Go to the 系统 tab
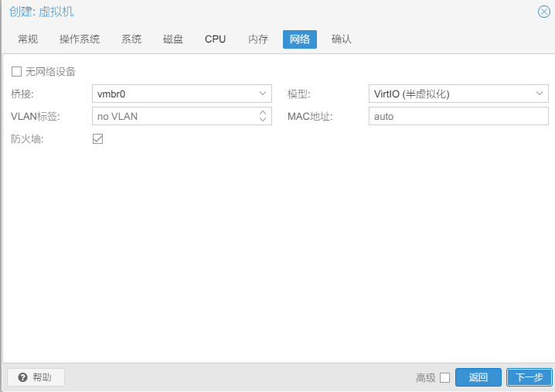555x392 pixels. (131, 39)
